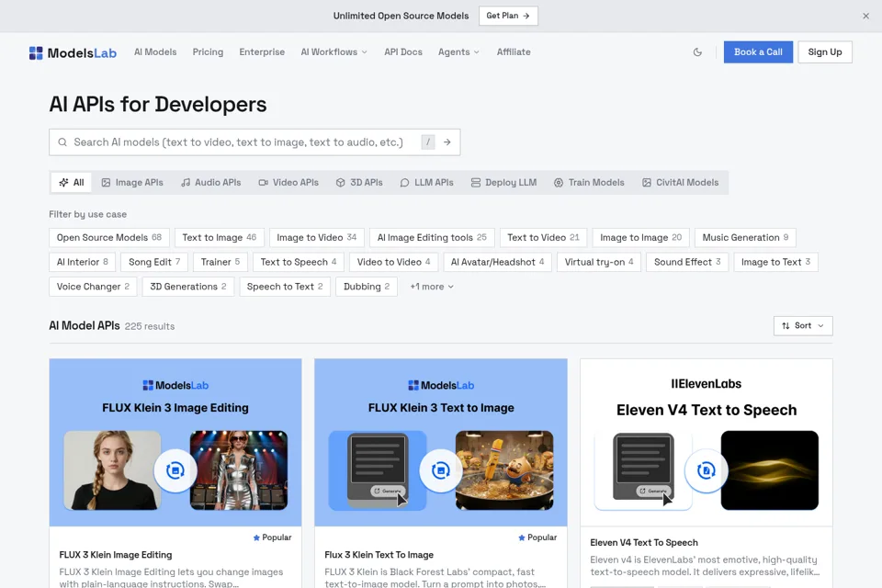The height and width of the screenshot is (588, 882).
Task: Open the AI Workflows dropdown menu
Action: (334, 52)
